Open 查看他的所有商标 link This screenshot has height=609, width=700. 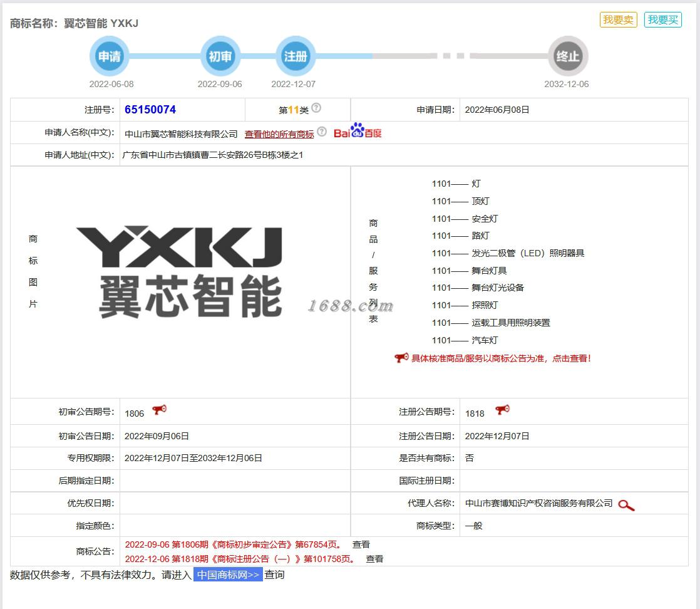[279, 134]
